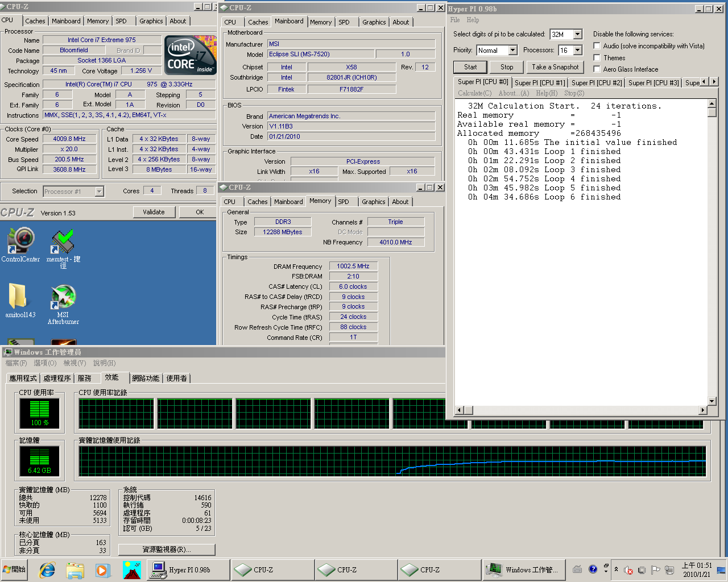Click the Action Center flag tray icon
Screen dimensions: 728x582
655,570
